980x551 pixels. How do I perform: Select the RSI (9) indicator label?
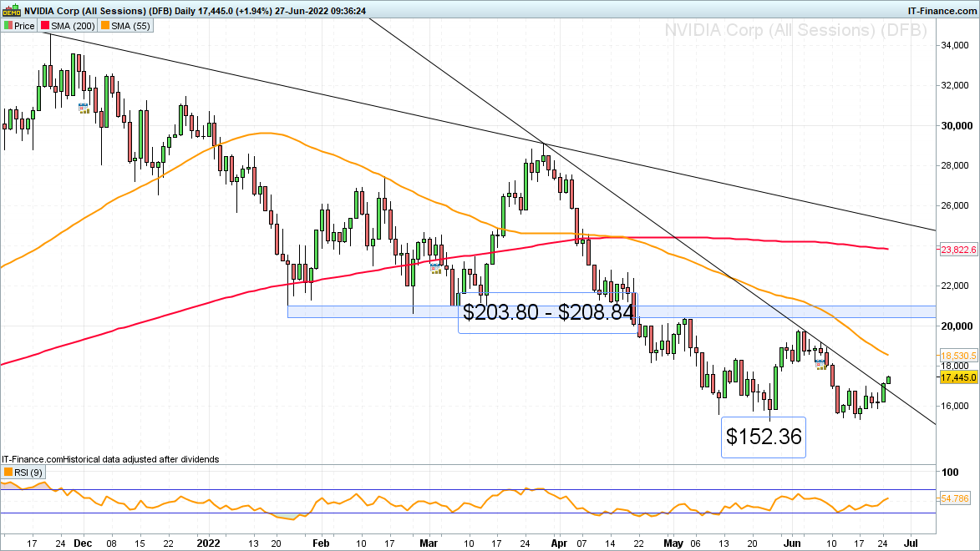click(x=23, y=473)
